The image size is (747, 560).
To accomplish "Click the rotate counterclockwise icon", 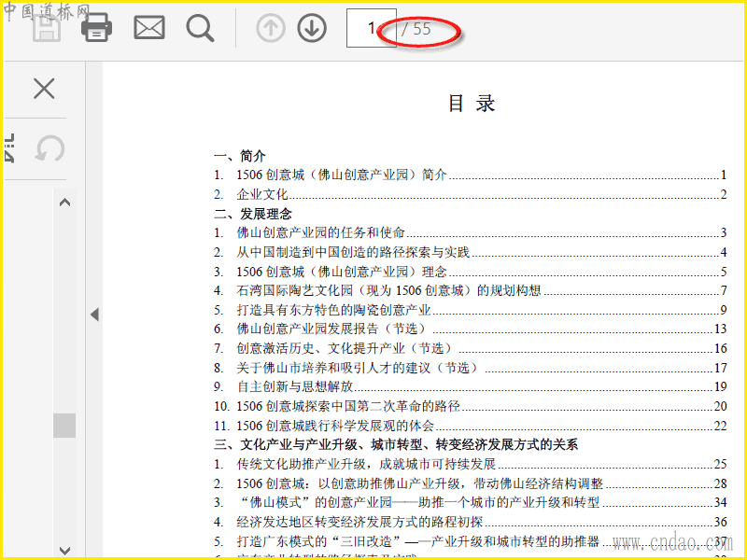I will pyautogui.click(x=49, y=148).
